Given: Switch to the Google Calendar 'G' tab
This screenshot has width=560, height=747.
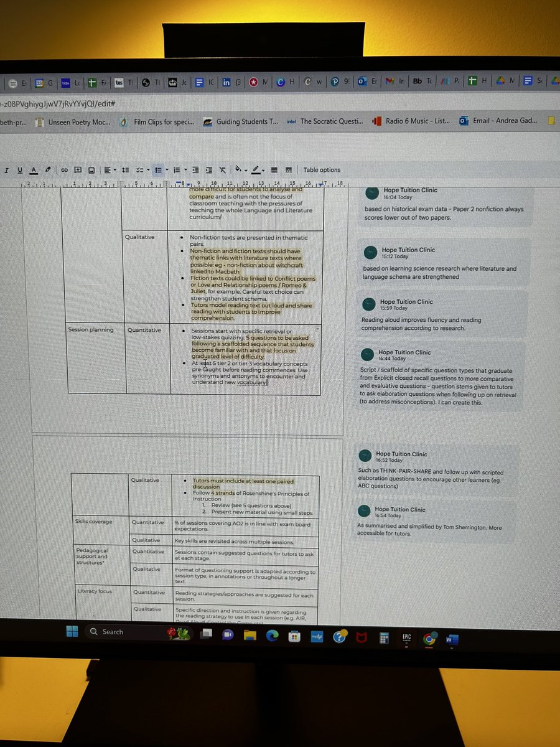Looking at the screenshot, I should (44, 82).
